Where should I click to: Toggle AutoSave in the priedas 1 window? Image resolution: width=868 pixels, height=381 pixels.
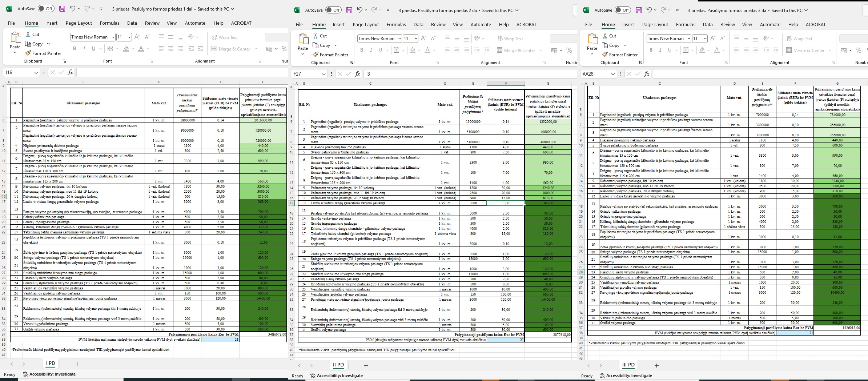46,9
